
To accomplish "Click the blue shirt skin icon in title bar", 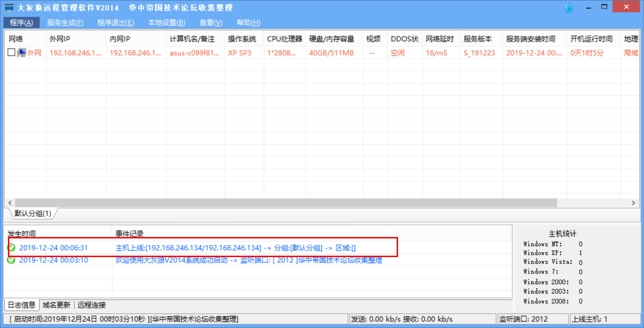I will pyautogui.click(x=569, y=8).
